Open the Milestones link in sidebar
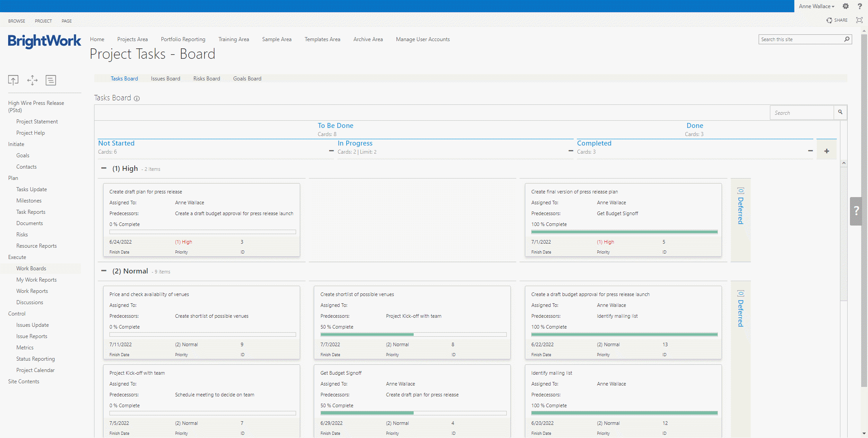Screen dimensions: 868x438 29,201
